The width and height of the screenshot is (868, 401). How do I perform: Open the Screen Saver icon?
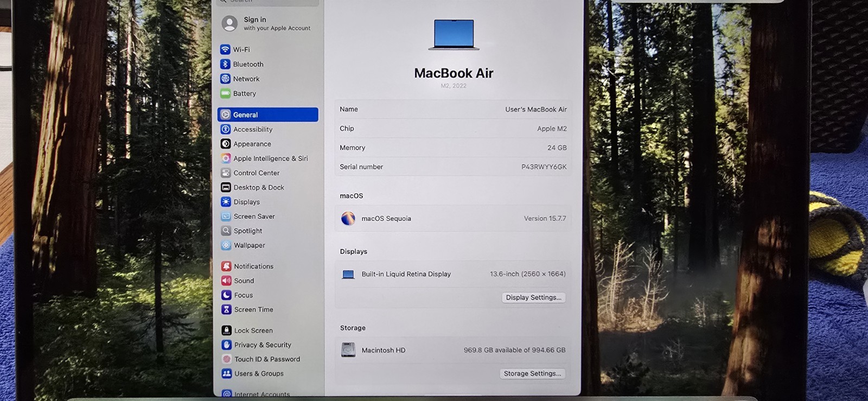tap(226, 216)
